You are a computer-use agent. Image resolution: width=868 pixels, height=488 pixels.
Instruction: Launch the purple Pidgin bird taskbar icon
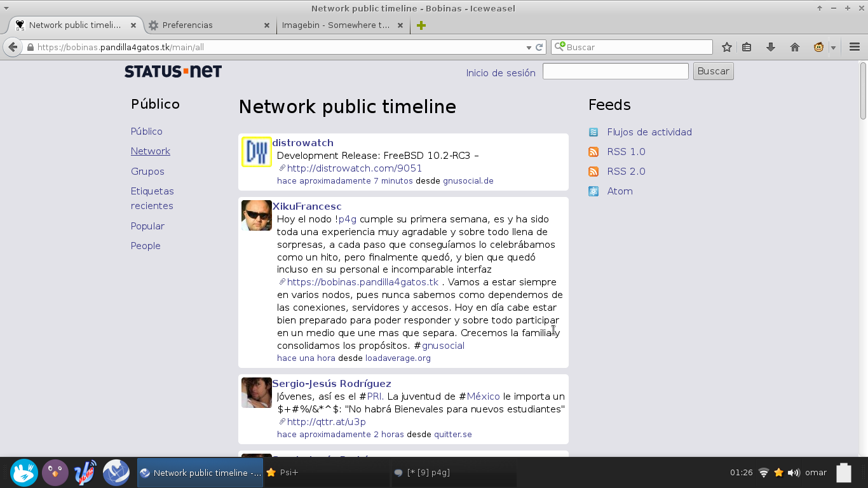pyautogui.click(x=55, y=473)
